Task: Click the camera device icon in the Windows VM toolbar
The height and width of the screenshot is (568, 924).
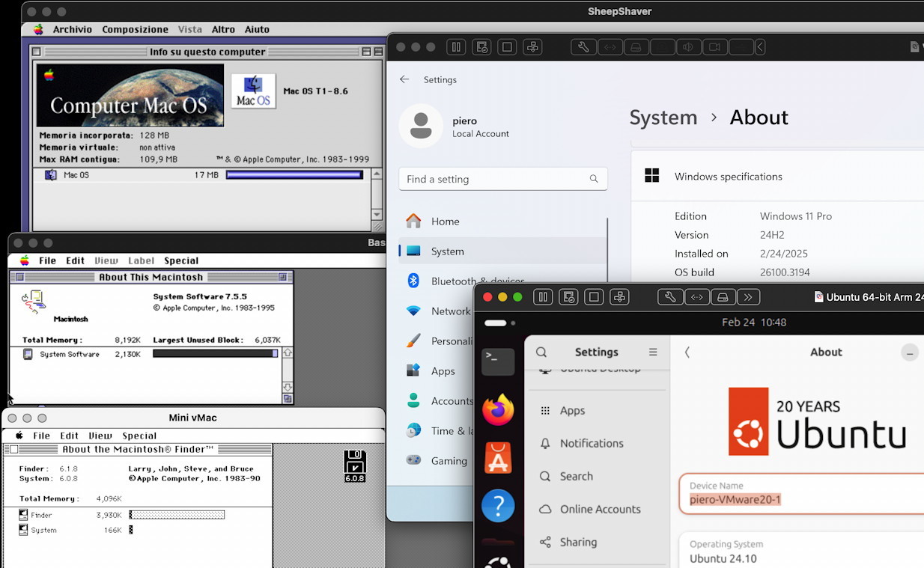Action: [714, 47]
